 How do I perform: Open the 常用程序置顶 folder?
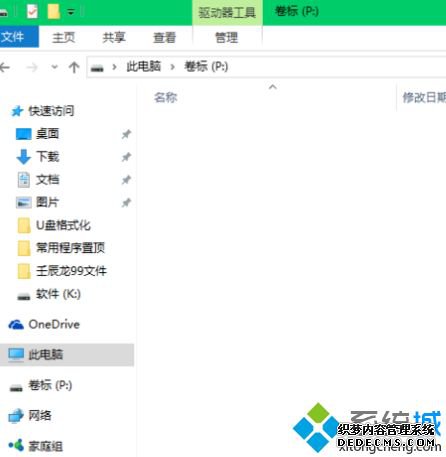[x=70, y=248]
